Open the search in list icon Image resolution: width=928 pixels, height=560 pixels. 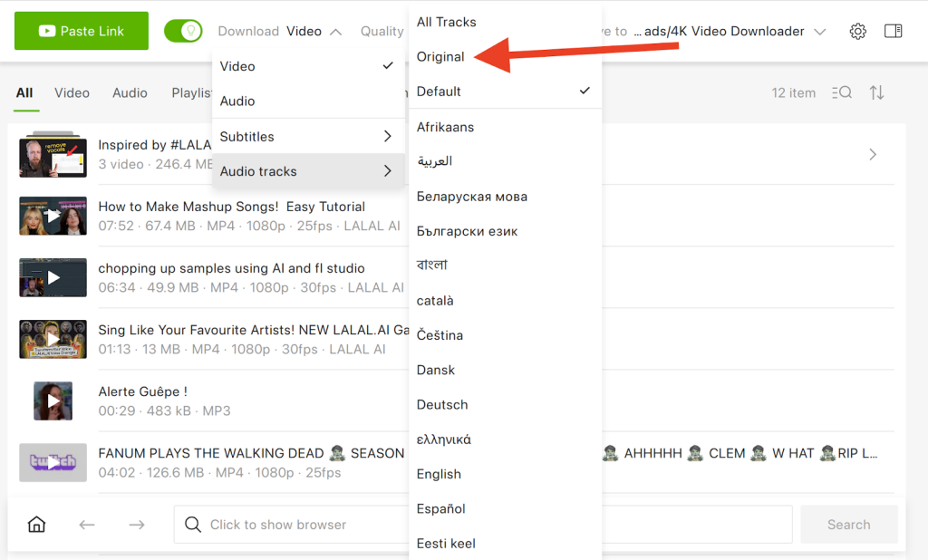pyautogui.click(x=840, y=92)
